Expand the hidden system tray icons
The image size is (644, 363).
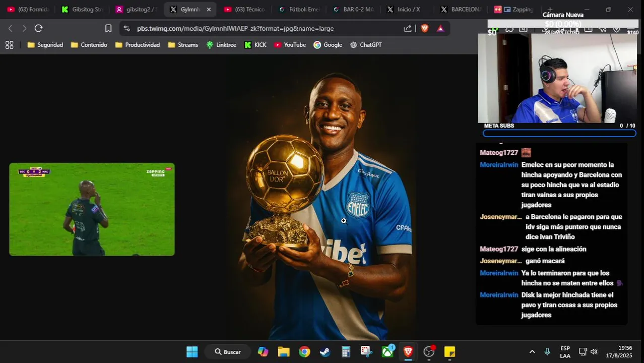532,352
